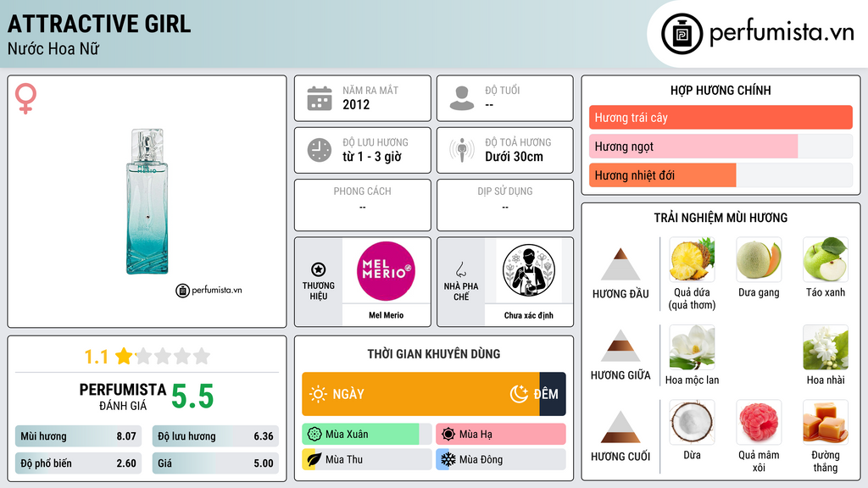Click the pink female gender symbol icon

coord(25,98)
